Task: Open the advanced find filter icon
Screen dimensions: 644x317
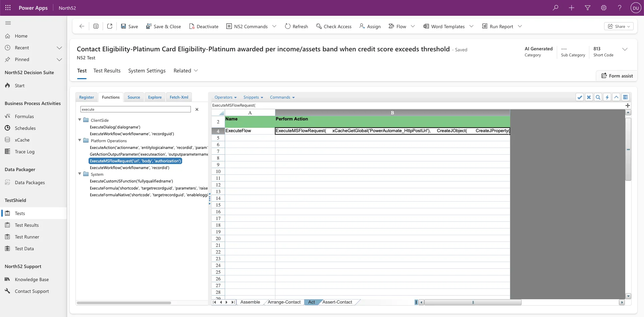Action: 588,8
